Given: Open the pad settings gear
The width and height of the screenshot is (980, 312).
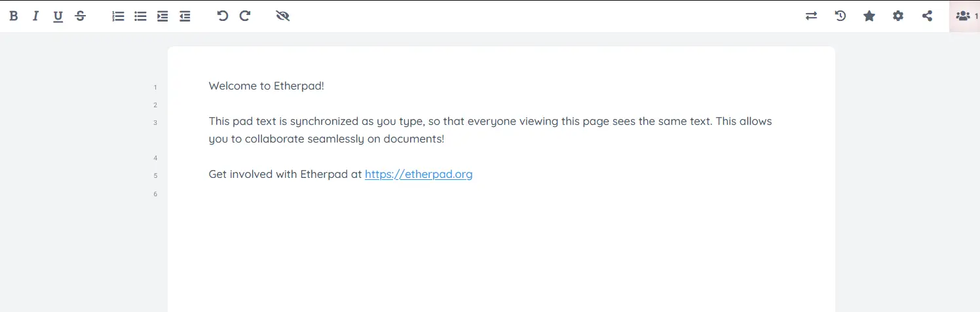Looking at the screenshot, I should click(898, 16).
